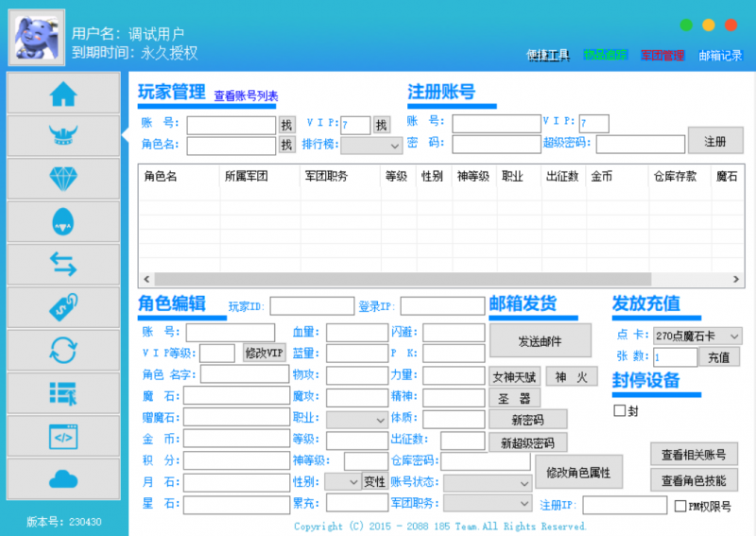Focus the 注册IP input field

[625, 505]
